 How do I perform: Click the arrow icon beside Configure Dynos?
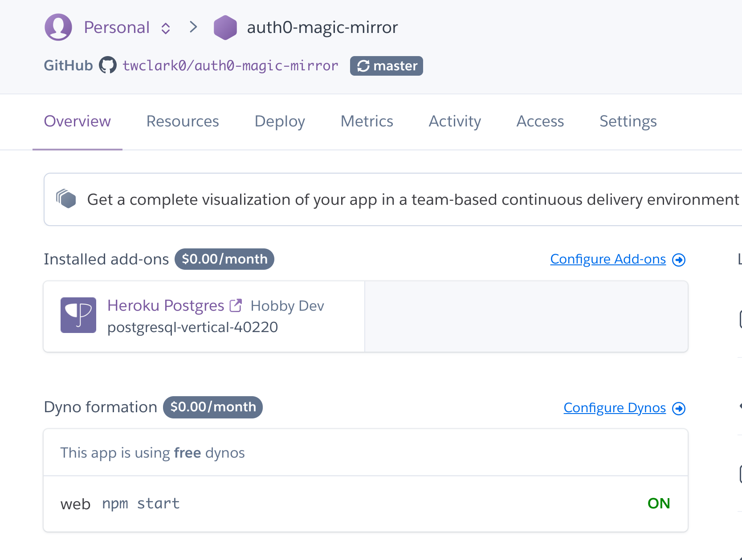(679, 408)
